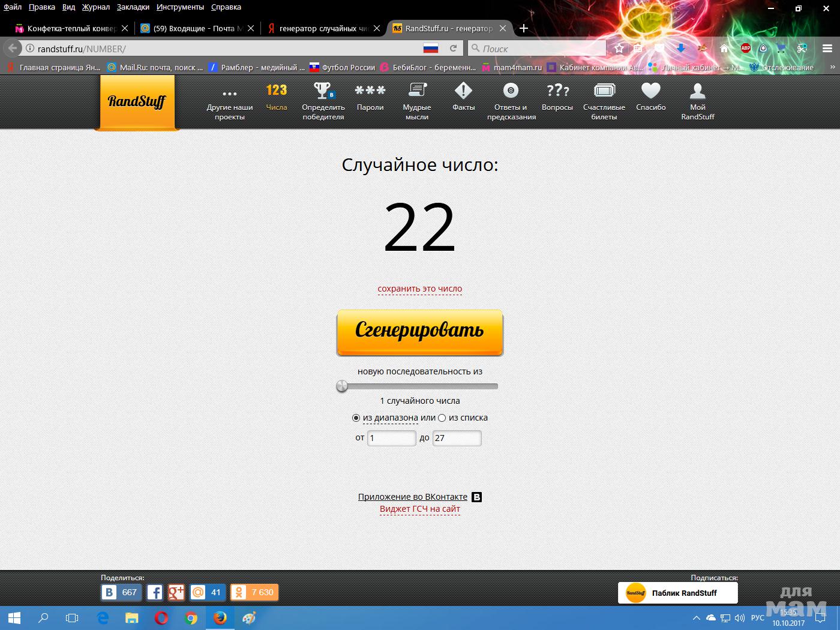Click the winner trophy icon
This screenshot has height=630, width=840.
(323, 91)
